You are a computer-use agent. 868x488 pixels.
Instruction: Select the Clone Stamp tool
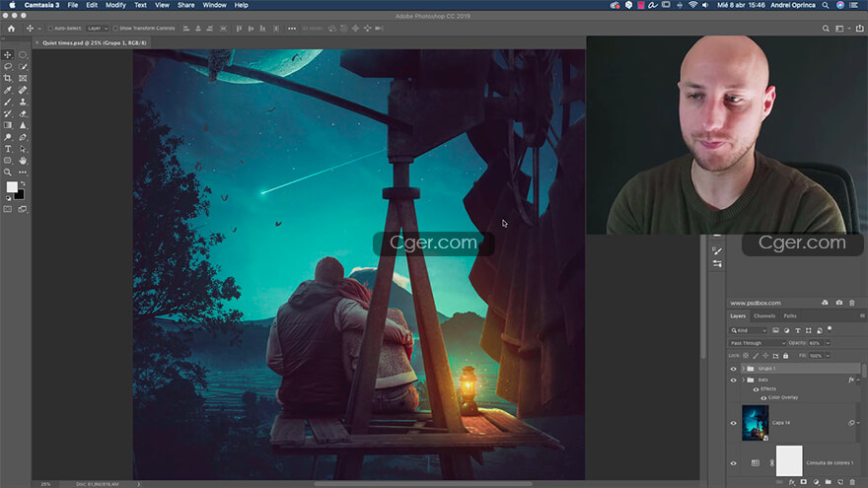coord(23,102)
